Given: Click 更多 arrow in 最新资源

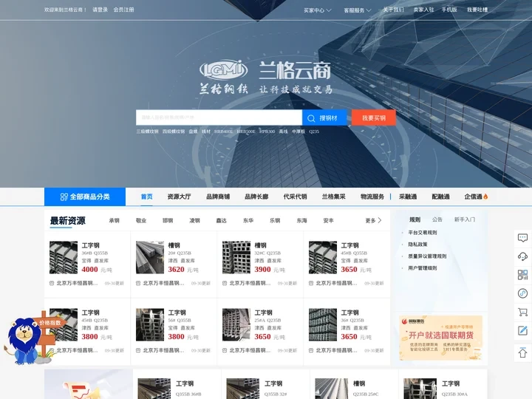Looking at the screenshot, I should 374,220.
